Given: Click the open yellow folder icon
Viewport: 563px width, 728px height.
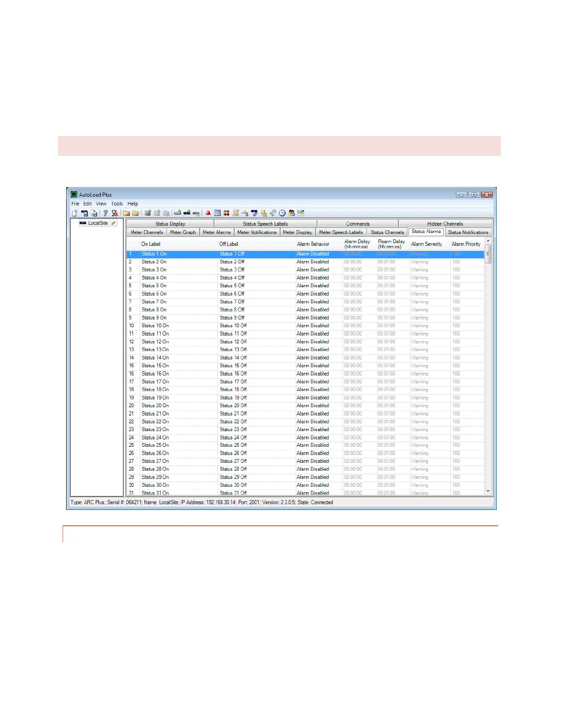Looking at the screenshot, I should click(136, 213).
